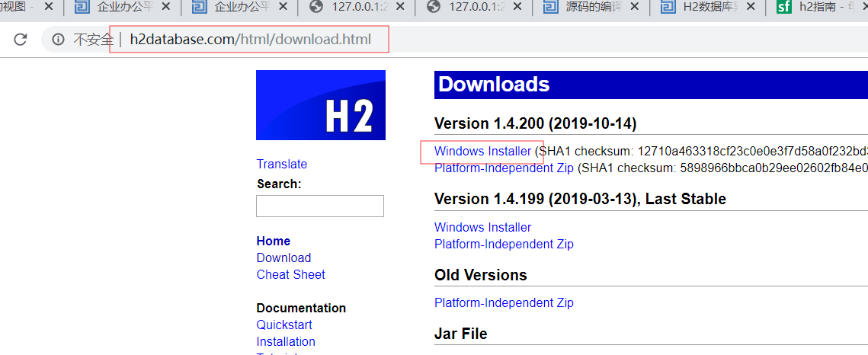Click the Documentation sidebar heading
Viewport: 868px width, 355px height.
[301, 308]
